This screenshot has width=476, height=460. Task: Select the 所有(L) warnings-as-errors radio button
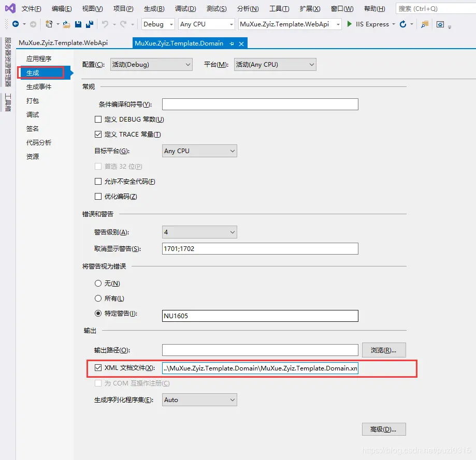pyautogui.click(x=98, y=299)
